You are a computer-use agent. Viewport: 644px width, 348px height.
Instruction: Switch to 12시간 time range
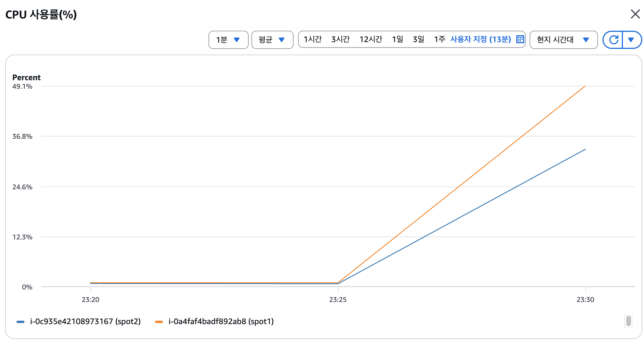(371, 39)
